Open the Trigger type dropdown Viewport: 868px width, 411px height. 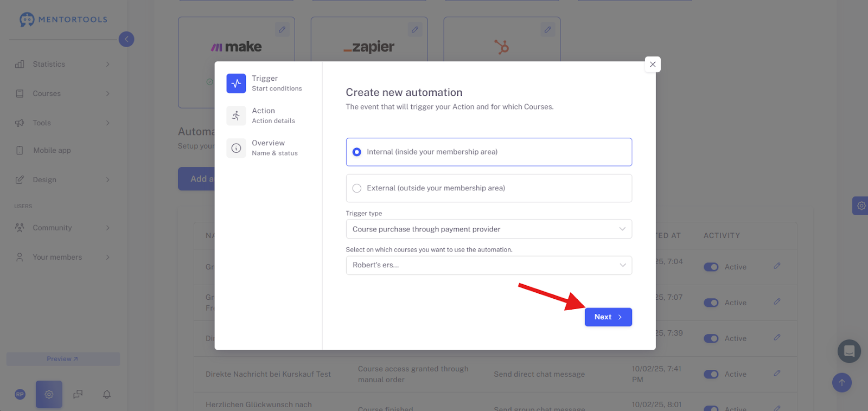tap(489, 229)
